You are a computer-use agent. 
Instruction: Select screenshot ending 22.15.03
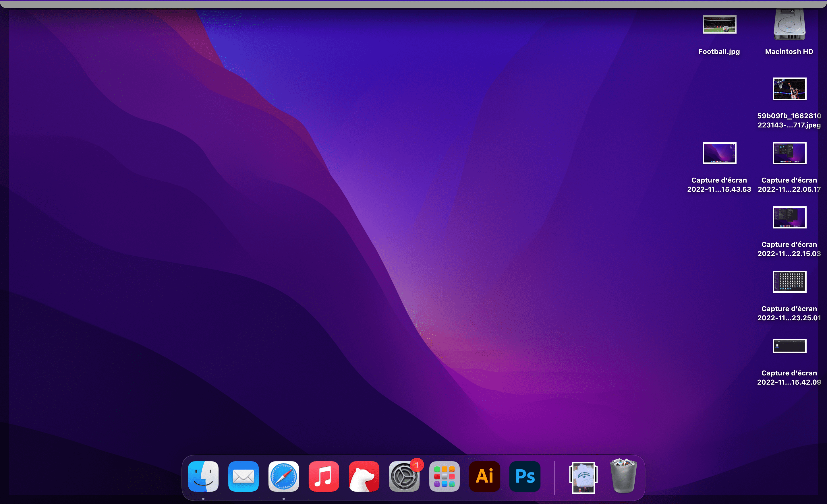[789, 218]
